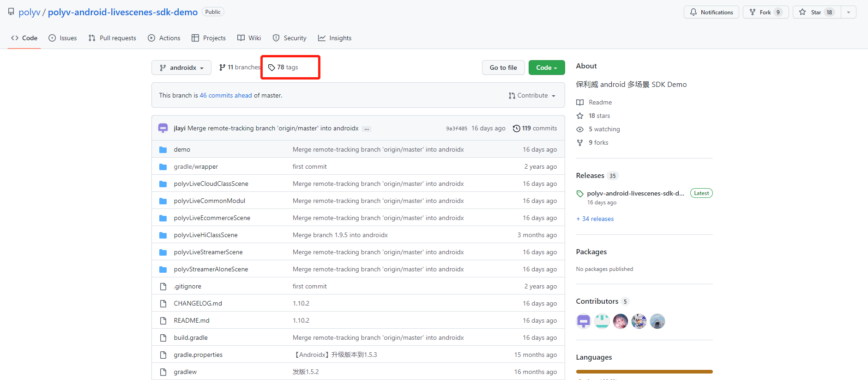Screen dimensions: 868x380
Task: Click the polyvLiveHiClassScene folder icon
Action: point(163,235)
